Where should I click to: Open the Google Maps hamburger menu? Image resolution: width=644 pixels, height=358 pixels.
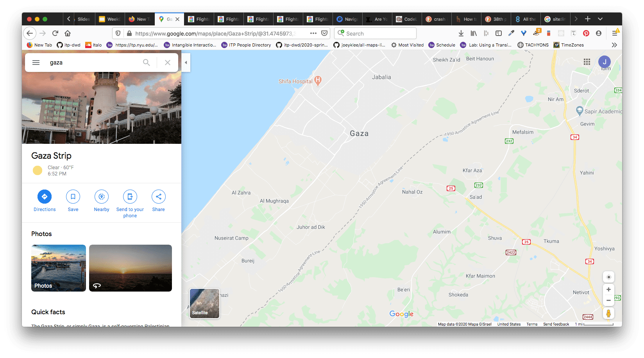[x=36, y=63]
